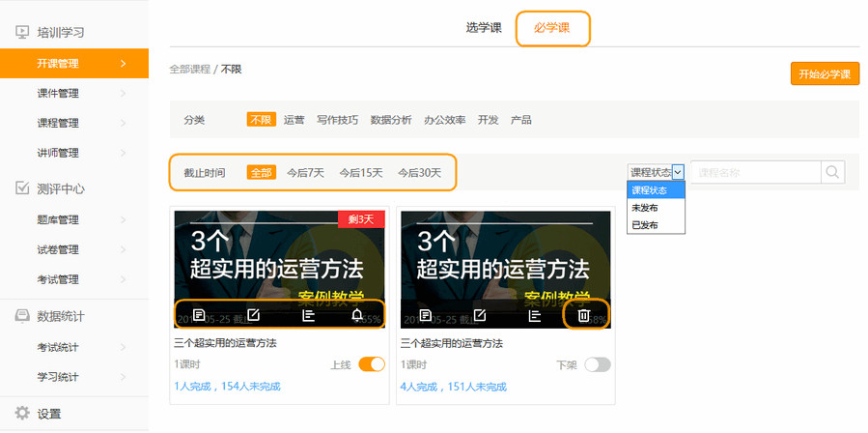Open the 课程状态 dropdown

(x=657, y=172)
